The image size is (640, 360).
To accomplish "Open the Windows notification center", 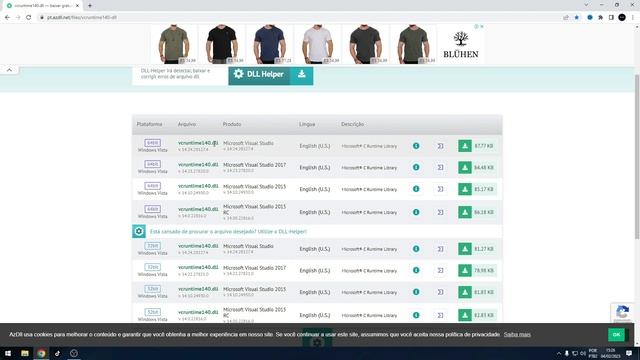I will click(629, 353).
